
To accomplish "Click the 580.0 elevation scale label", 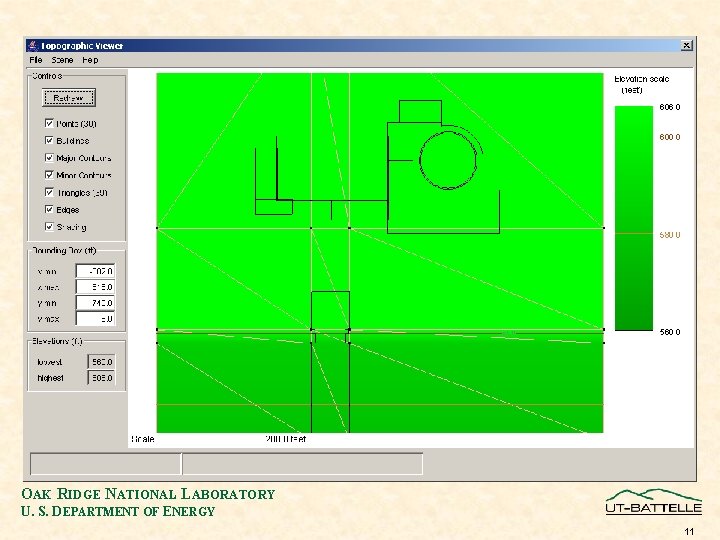I will pos(670,235).
